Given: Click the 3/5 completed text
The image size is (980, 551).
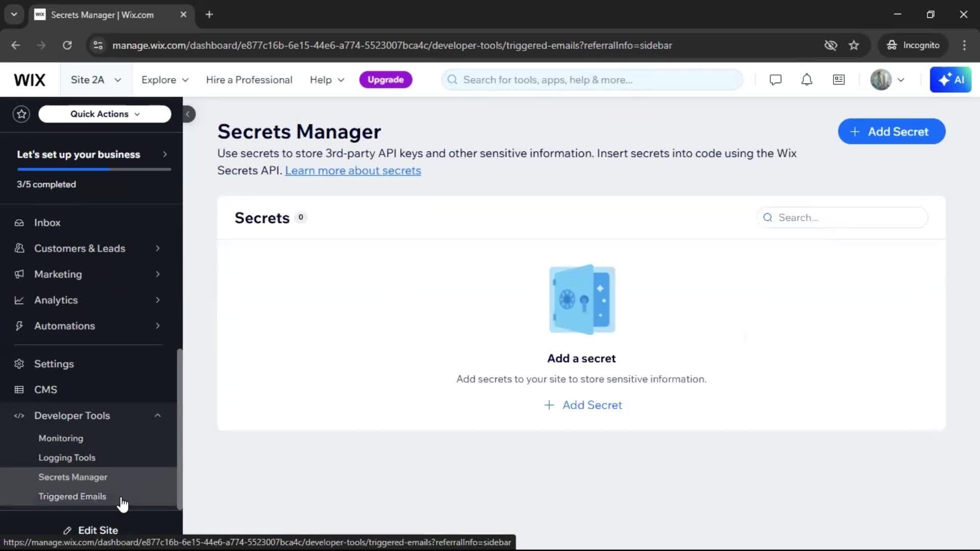Looking at the screenshot, I should [46, 185].
